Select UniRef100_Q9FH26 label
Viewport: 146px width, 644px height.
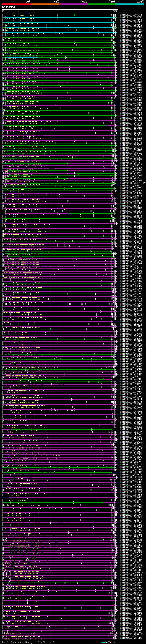pyautogui.click(x=131, y=77)
